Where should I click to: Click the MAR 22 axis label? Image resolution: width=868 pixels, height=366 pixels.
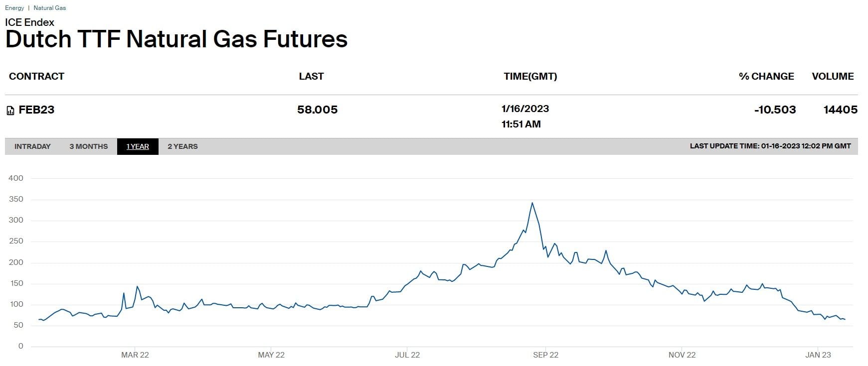pos(135,355)
